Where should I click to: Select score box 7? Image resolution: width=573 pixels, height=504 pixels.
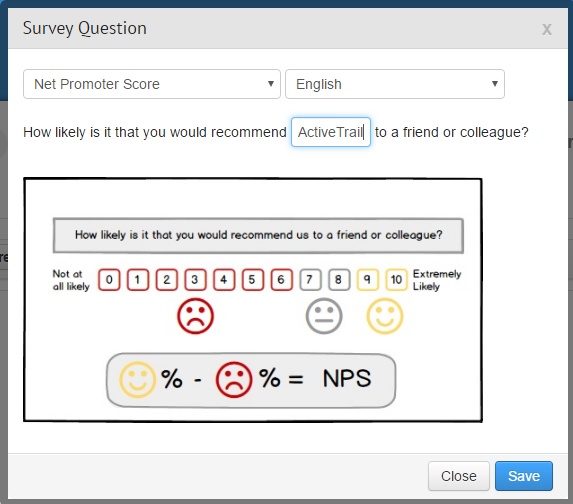pos(310,280)
